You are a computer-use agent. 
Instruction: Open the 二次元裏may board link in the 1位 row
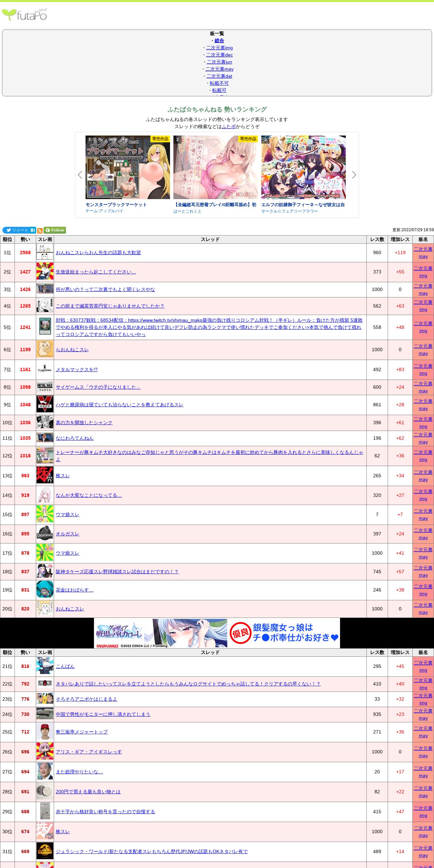(423, 253)
